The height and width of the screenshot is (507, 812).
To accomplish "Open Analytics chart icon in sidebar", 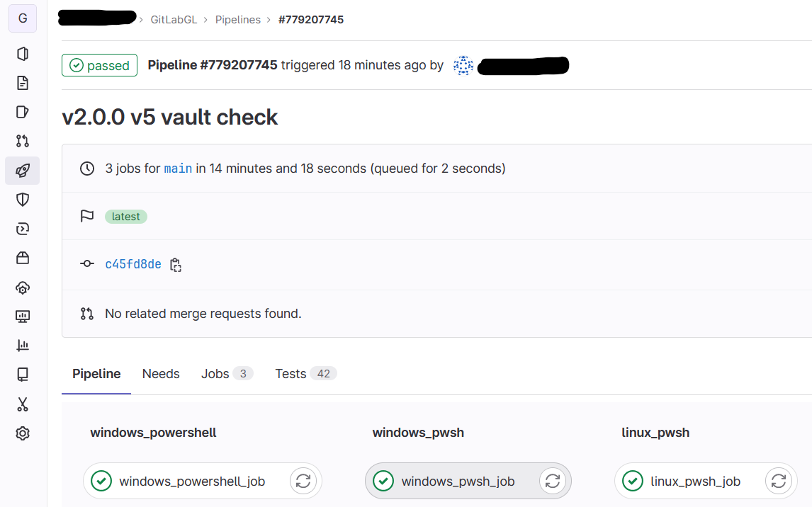I will click(x=22, y=345).
